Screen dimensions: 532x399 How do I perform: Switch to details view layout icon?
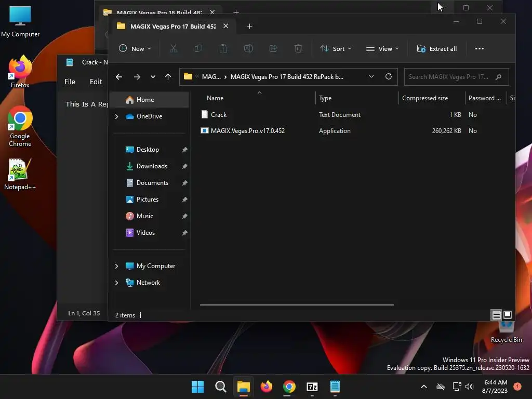click(496, 315)
